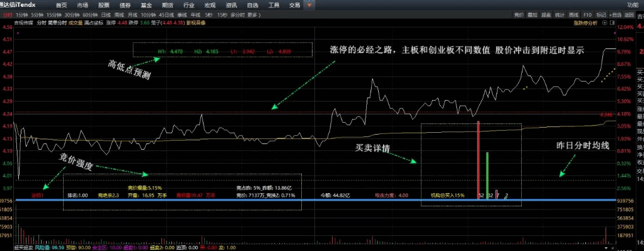The image size is (644, 251).
Task: Switch to the 季线 chart
Action: tap(182, 14)
